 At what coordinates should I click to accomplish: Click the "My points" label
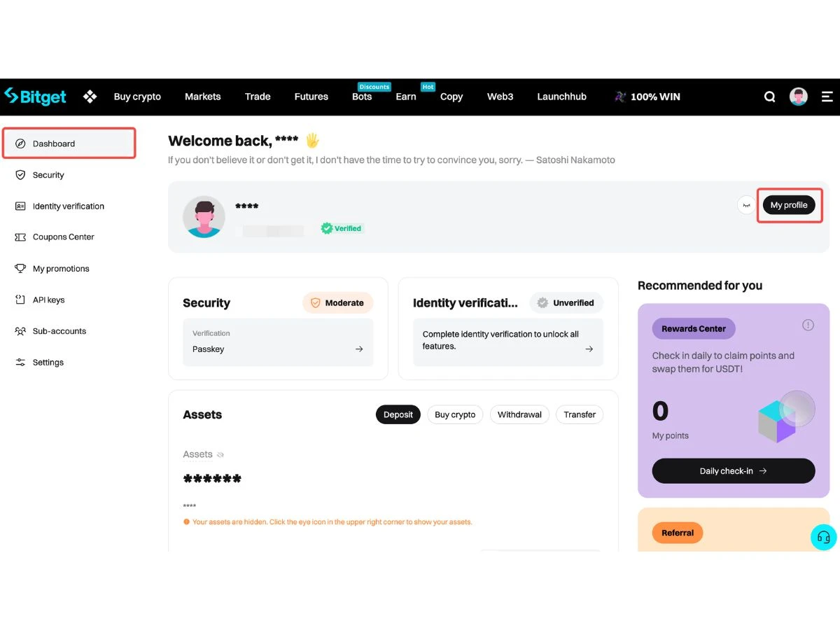click(671, 435)
